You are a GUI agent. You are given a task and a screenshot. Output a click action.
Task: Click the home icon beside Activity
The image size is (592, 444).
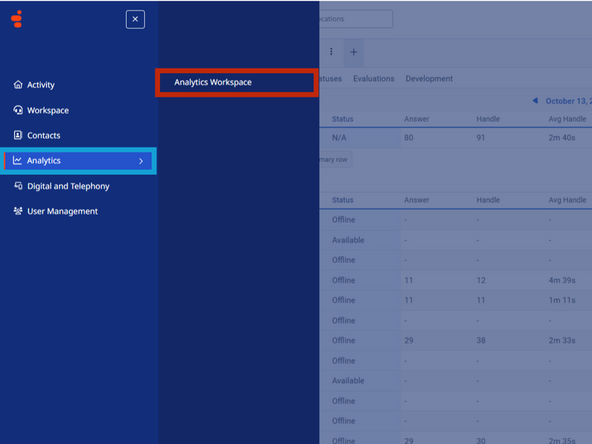18,84
